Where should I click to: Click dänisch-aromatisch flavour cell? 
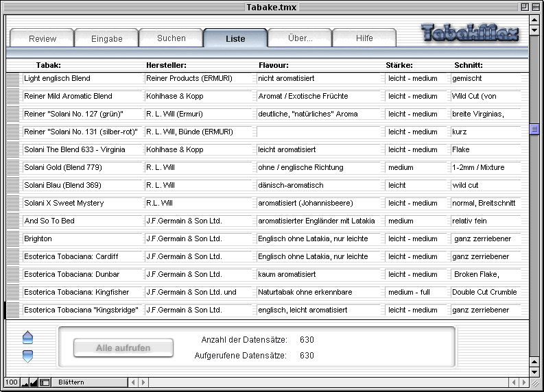pyautogui.click(x=318, y=185)
